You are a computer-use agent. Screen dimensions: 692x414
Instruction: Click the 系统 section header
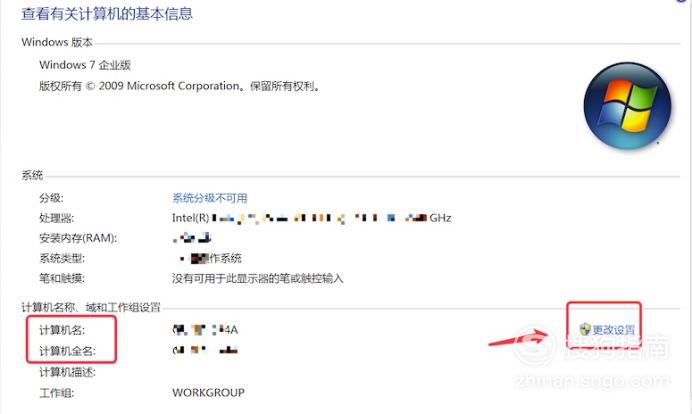pyautogui.click(x=32, y=175)
